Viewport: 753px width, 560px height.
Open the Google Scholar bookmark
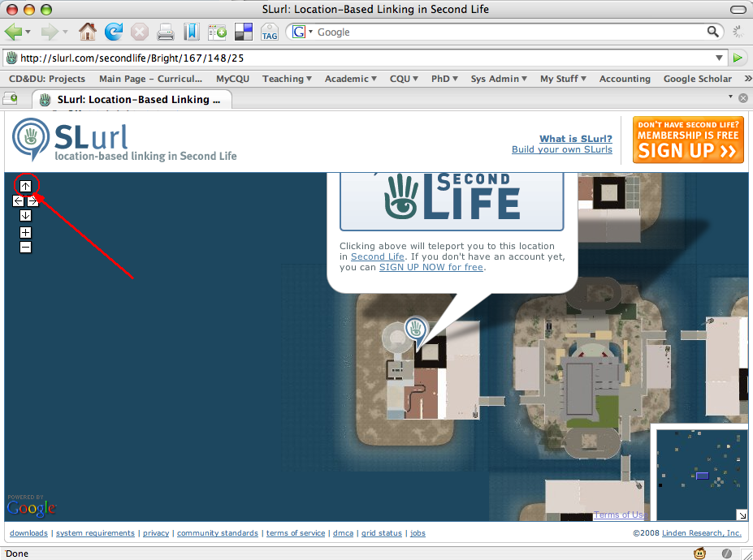point(697,79)
